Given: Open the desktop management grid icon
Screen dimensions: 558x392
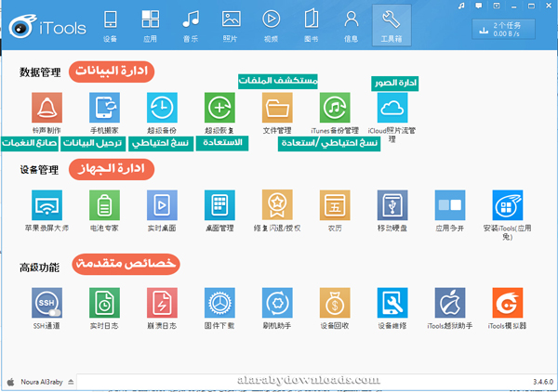Looking at the screenshot, I should [x=219, y=205].
